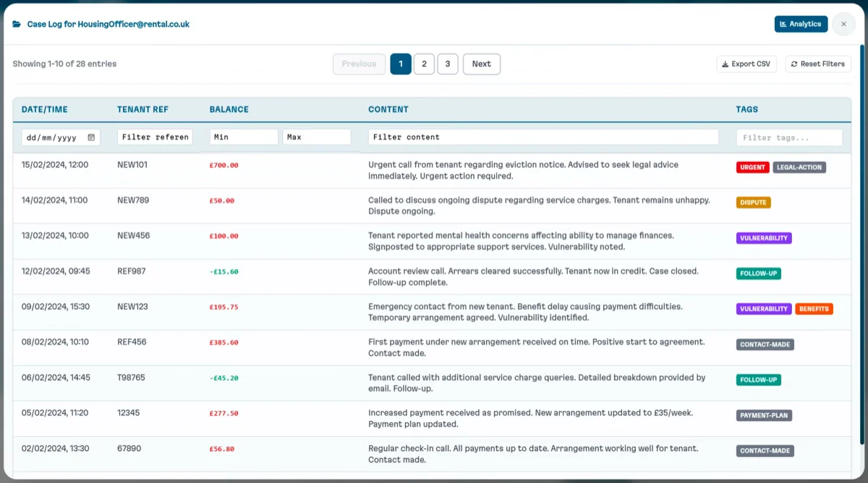
Task: Click the Next pagination button
Action: point(481,64)
